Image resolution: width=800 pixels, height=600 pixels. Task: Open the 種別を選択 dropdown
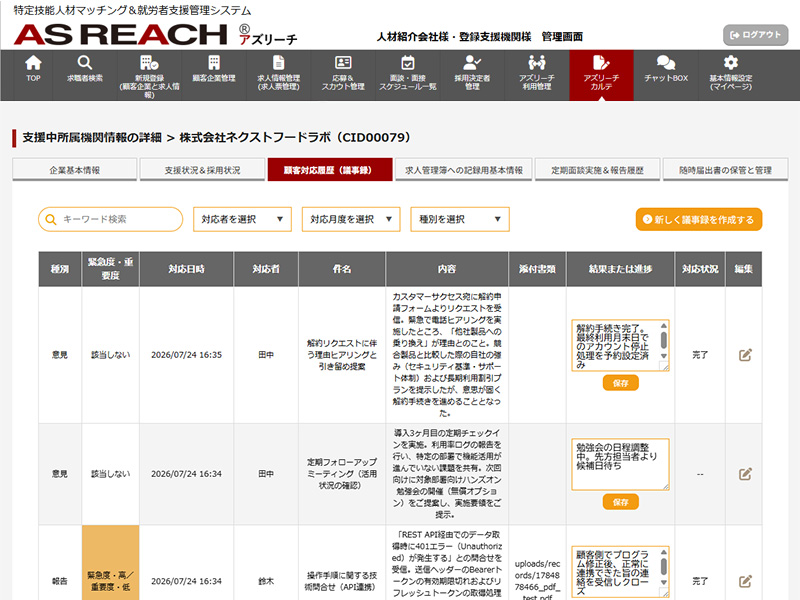pyautogui.click(x=460, y=219)
